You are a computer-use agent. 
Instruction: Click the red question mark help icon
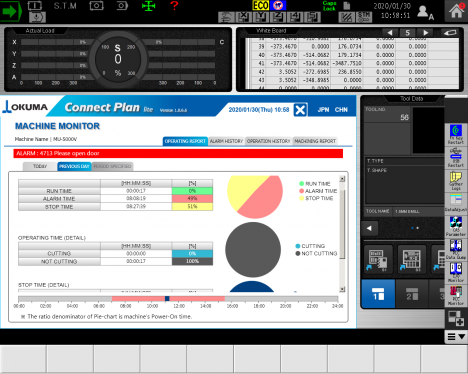coord(174,6)
